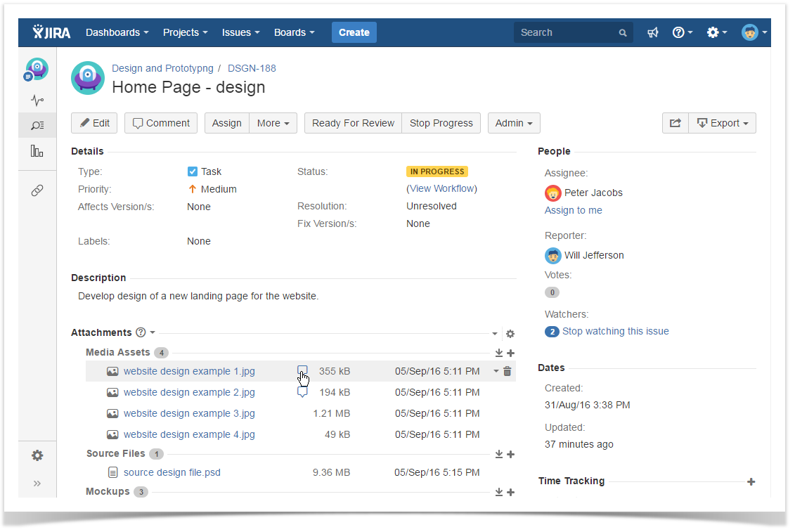
Task: Click the comment icon beside website design example 2.jpg
Action: [x=302, y=392]
